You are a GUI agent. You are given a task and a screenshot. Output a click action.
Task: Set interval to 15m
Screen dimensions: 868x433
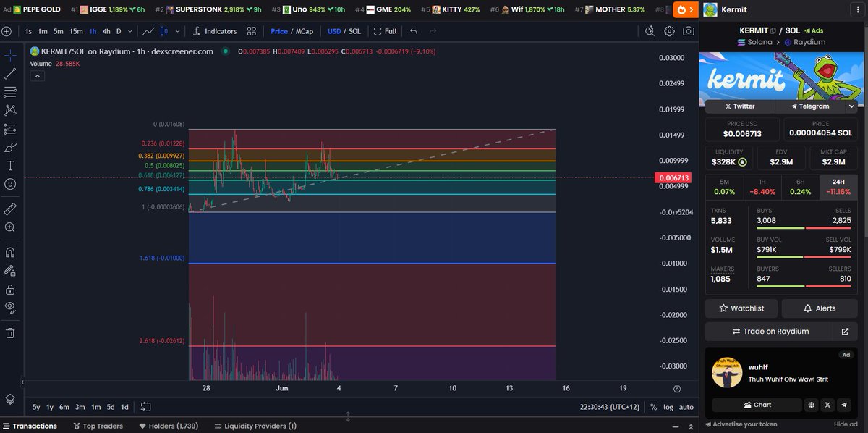[x=76, y=31]
